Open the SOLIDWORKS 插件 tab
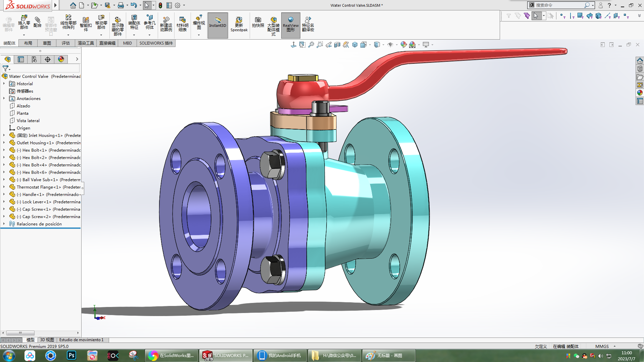The image size is (644, 362). point(156,43)
